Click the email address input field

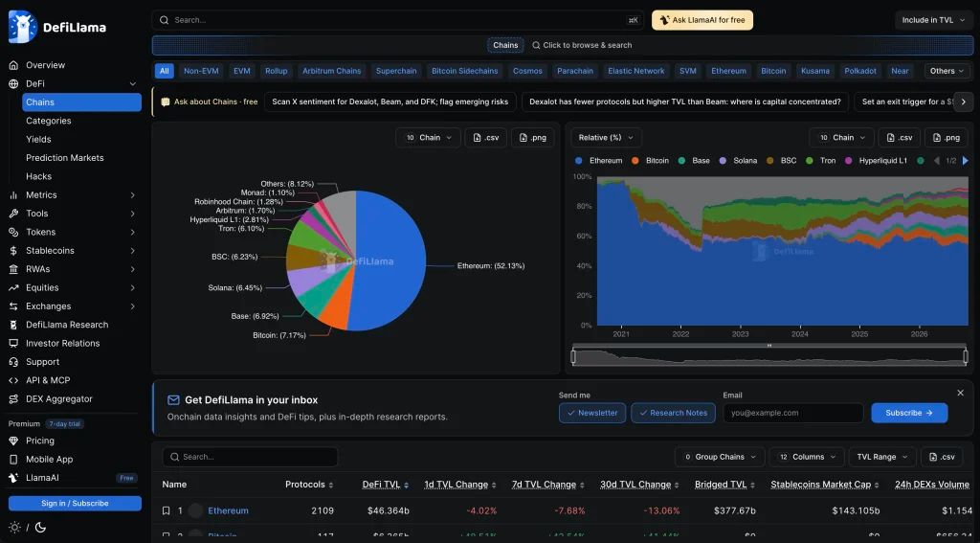point(793,413)
